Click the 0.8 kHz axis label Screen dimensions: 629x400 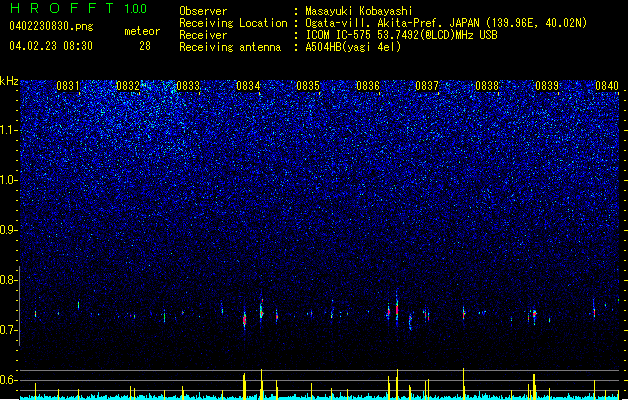pos(9,280)
